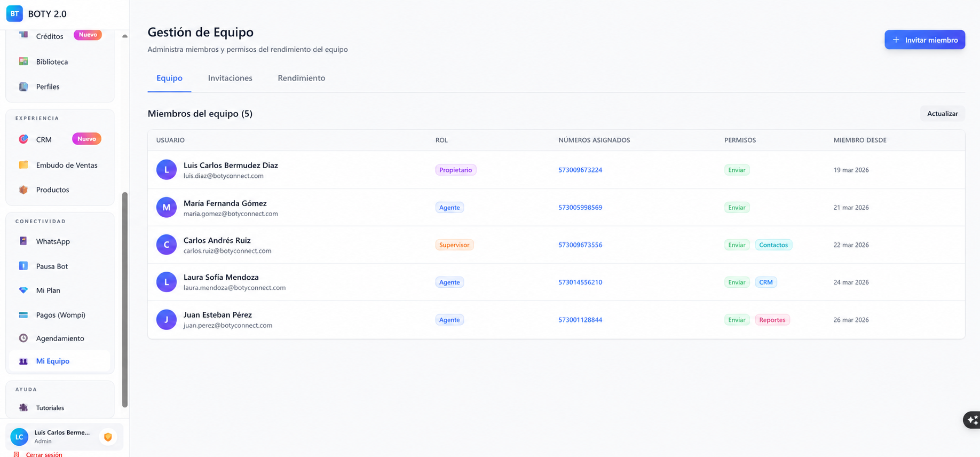Click the sidebar scroll-up arrow
Image resolution: width=980 pixels, height=457 pixels.
pos(125,36)
